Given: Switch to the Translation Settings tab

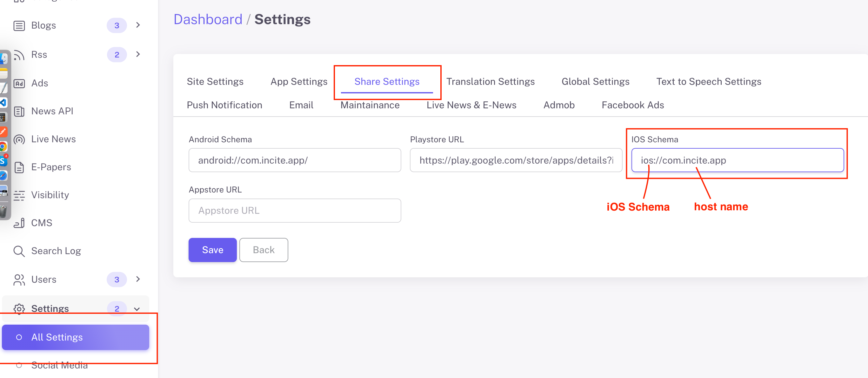Looking at the screenshot, I should tap(490, 82).
